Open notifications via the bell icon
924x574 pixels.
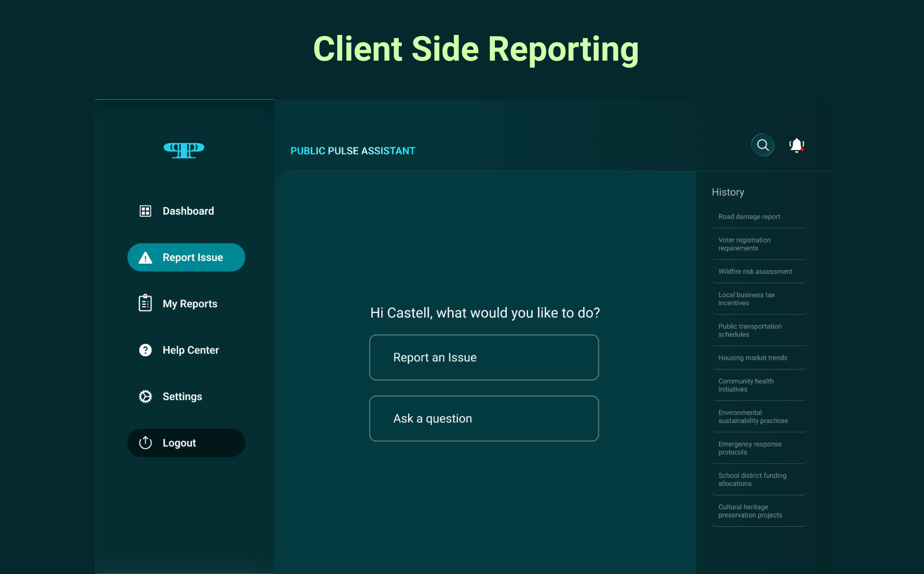tap(796, 145)
